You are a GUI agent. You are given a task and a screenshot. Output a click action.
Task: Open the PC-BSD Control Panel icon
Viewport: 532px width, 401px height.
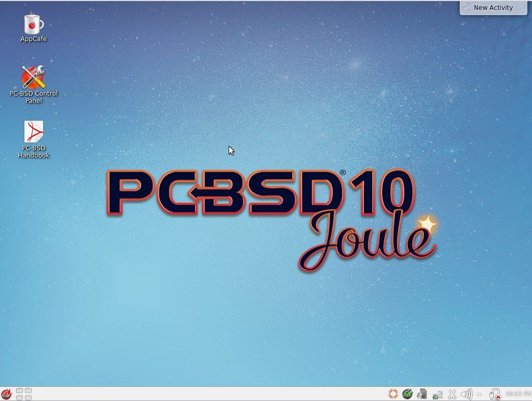coord(34,84)
